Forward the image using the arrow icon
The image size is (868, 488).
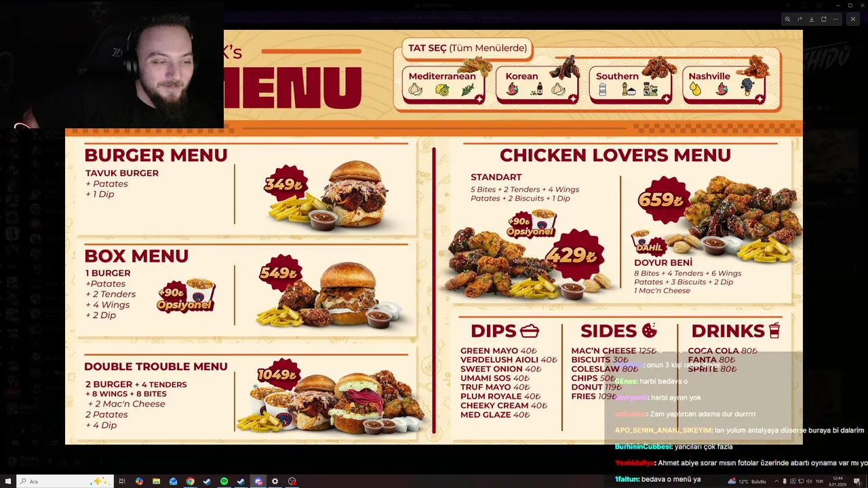coord(800,19)
